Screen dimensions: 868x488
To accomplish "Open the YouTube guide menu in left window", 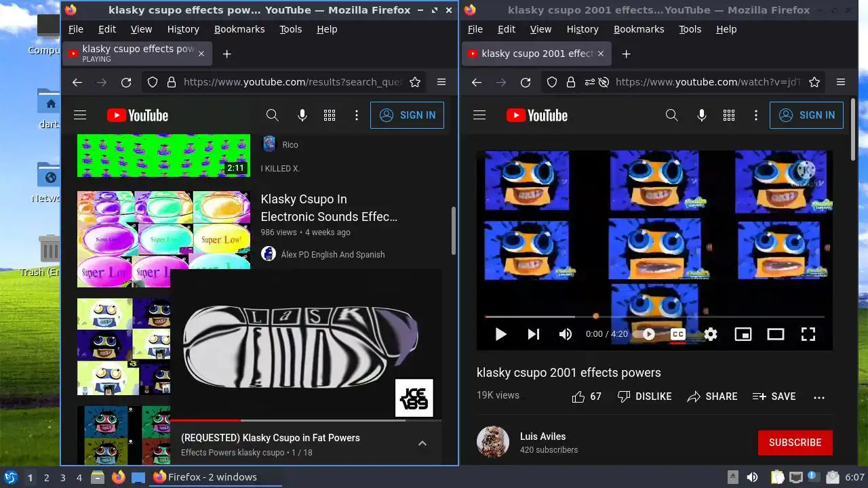I will (x=80, y=115).
